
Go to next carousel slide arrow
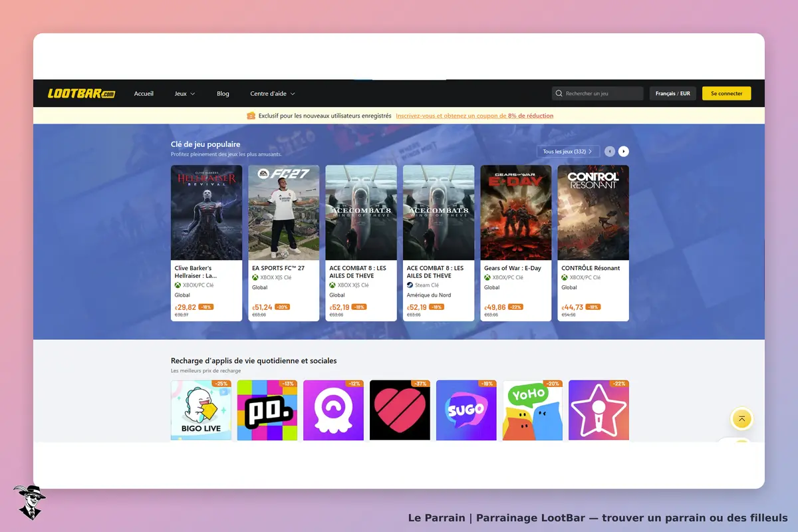pos(623,152)
